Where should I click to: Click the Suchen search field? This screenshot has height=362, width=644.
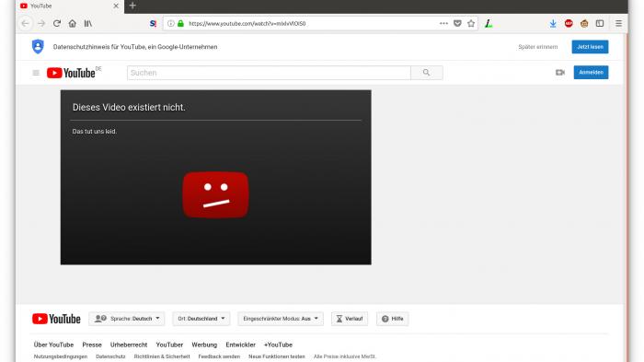tap(269, 73)
